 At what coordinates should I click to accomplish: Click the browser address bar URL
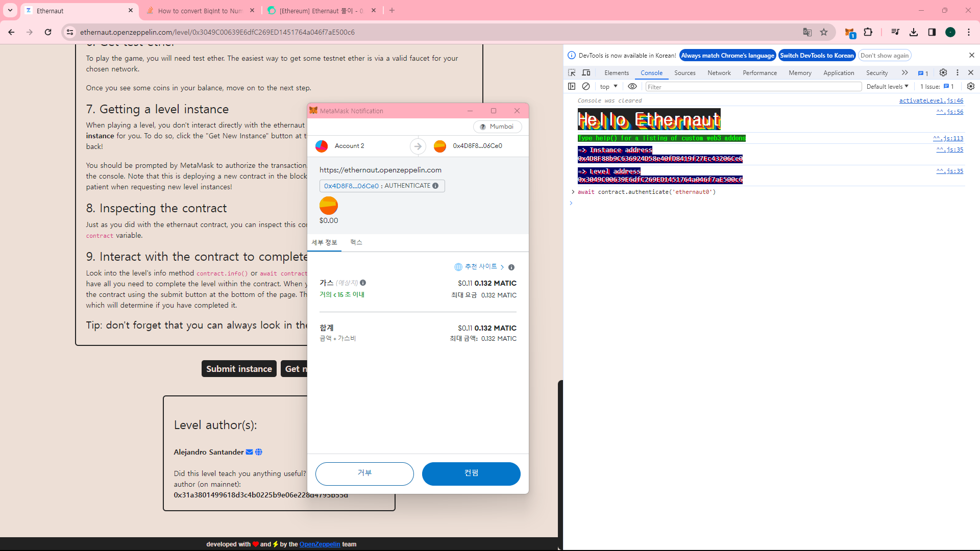[217, 32]
